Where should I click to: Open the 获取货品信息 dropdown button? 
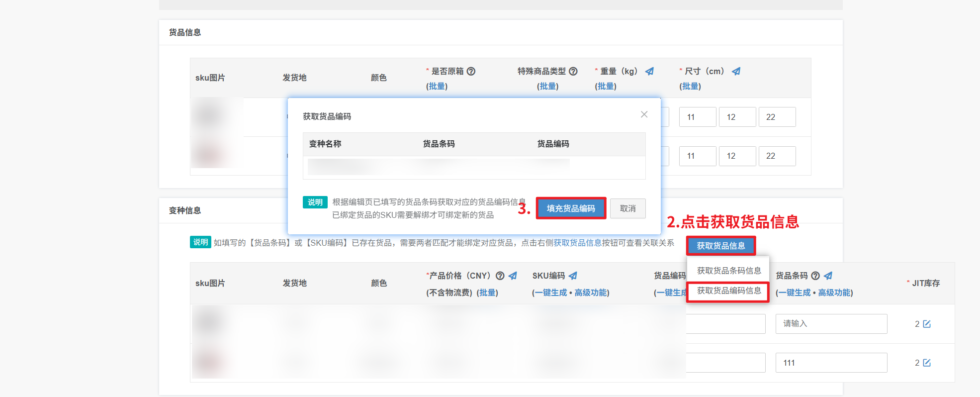(720, 246)
